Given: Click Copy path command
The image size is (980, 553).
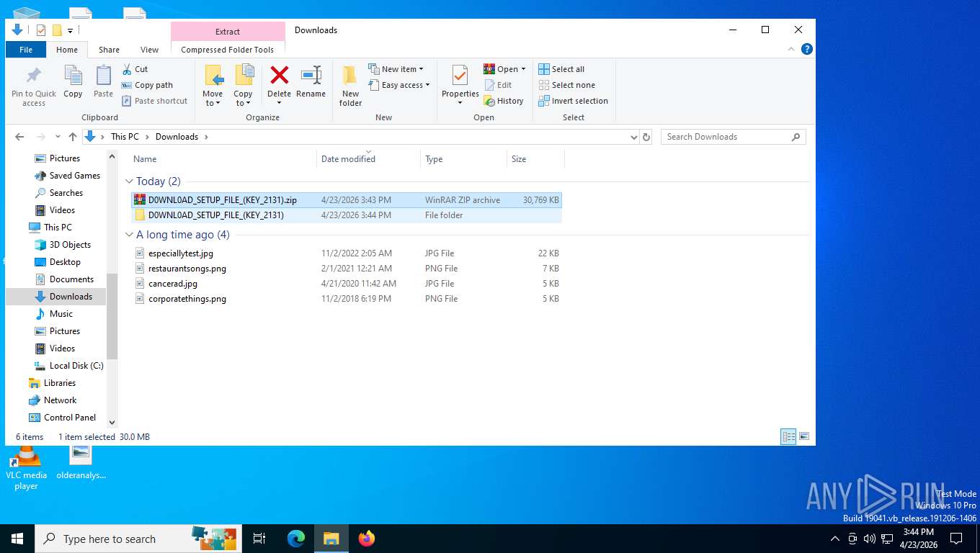Looking at the screenshot, I should point(147,85).
